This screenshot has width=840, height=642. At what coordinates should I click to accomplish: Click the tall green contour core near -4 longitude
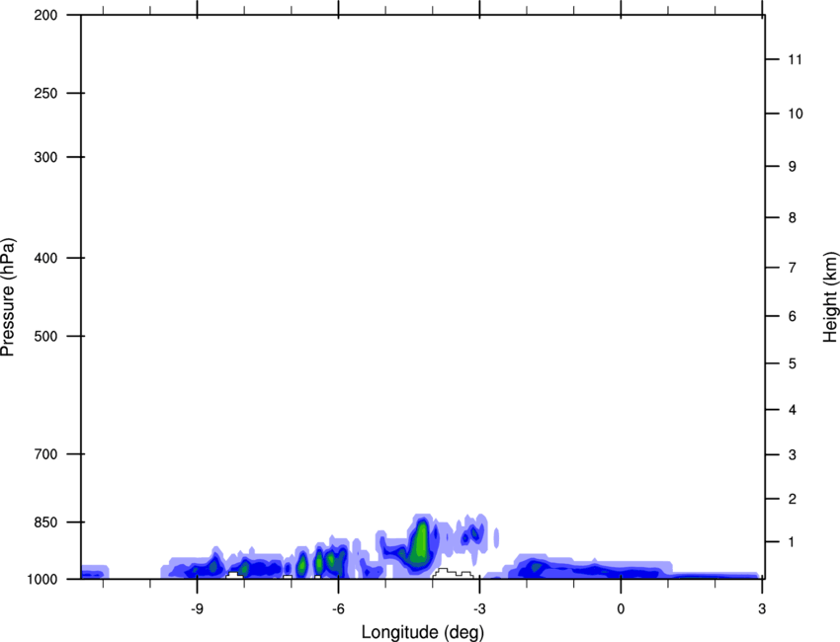(420, 542)
